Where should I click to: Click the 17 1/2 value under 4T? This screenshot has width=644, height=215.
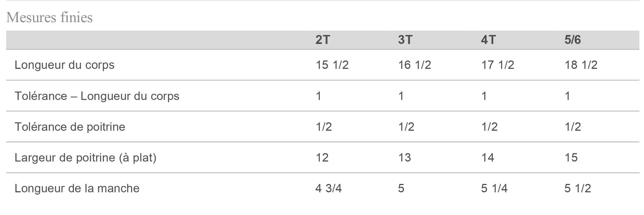tap(497, 65)
